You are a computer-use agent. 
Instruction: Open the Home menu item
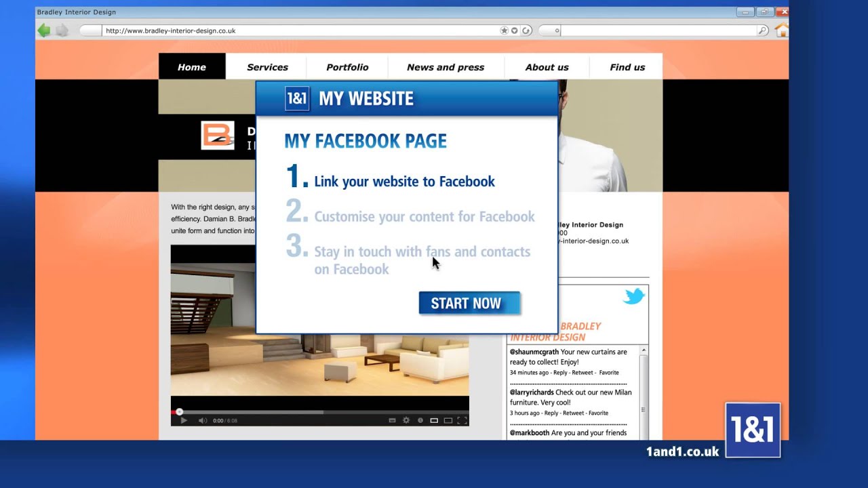click(192, 66)
